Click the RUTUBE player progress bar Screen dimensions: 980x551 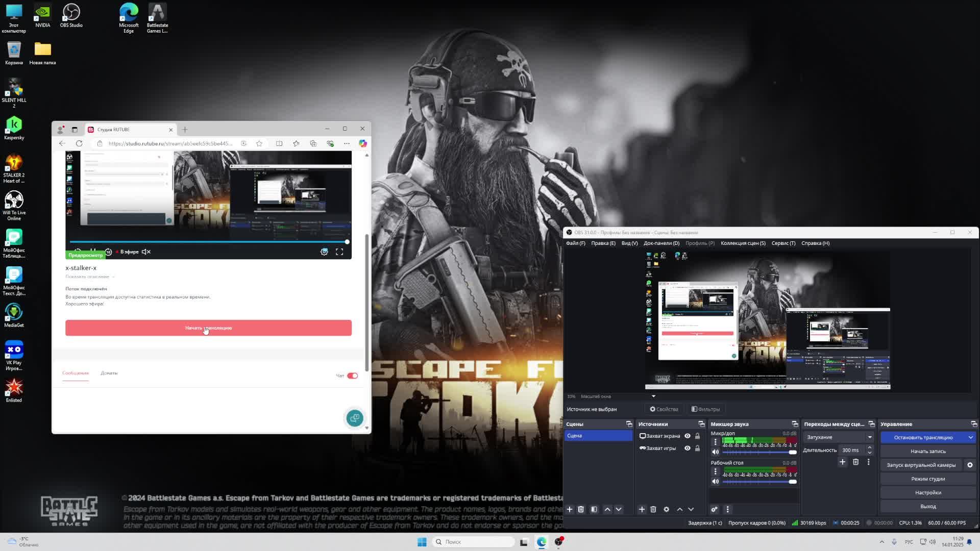(x=208, y=242)
